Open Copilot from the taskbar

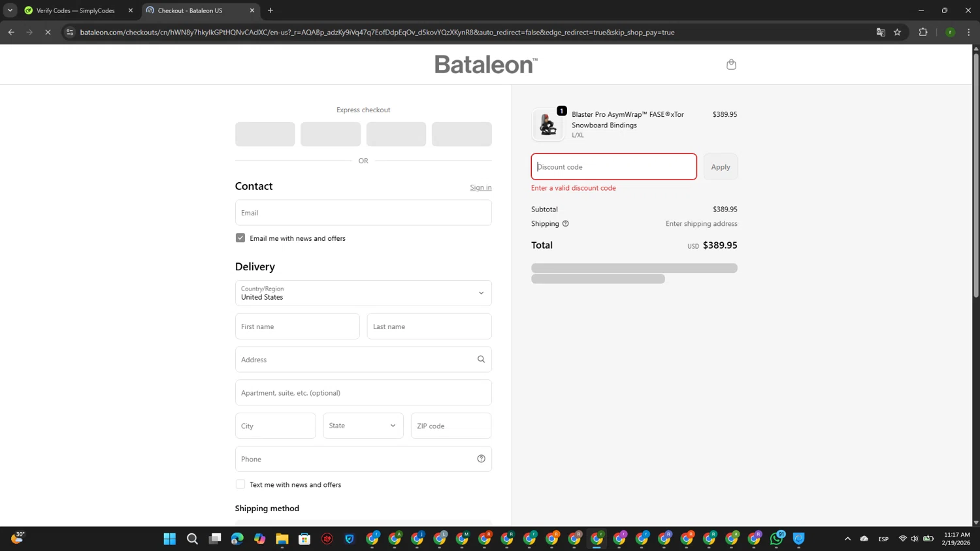point(260,539)
